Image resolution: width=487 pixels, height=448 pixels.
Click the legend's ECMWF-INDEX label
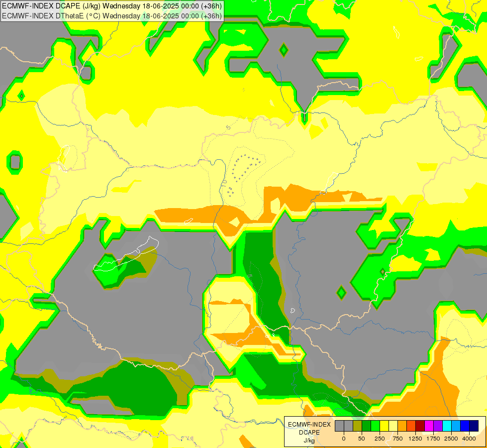[x=309, y=425]
